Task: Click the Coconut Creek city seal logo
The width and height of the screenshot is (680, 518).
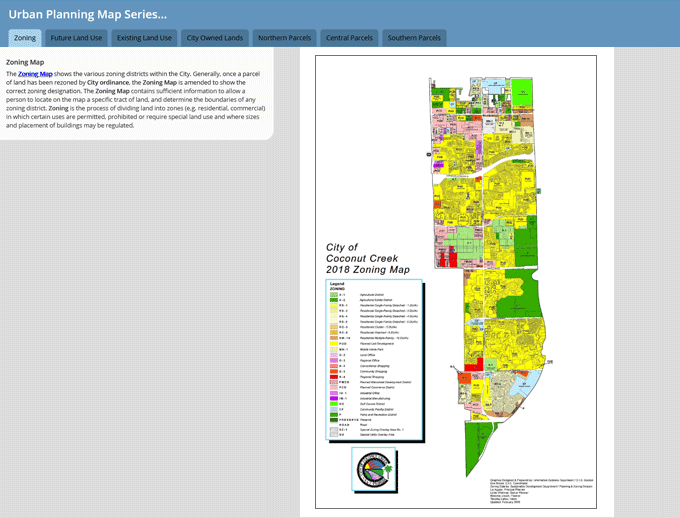Action: click(x=376, y=469)
